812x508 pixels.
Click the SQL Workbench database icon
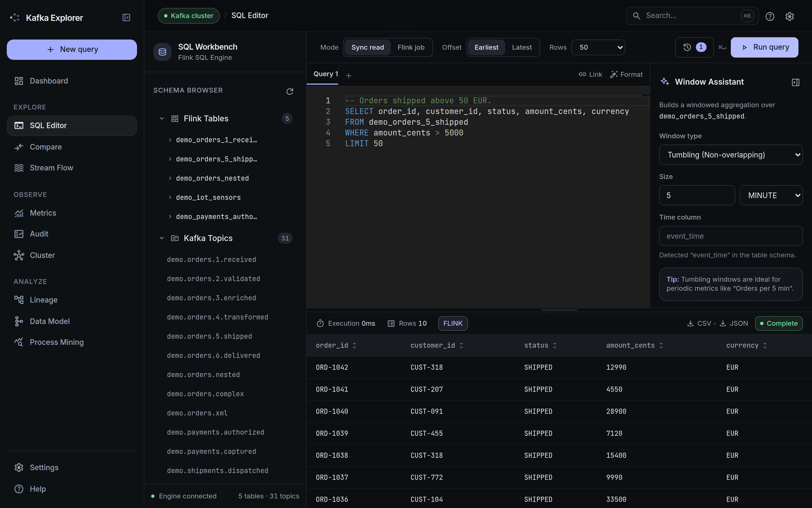(162, 52)
